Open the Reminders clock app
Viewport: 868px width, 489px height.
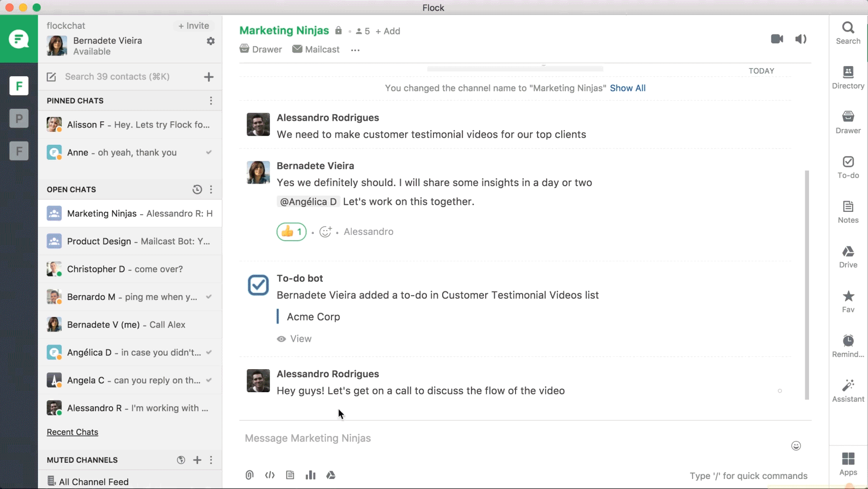(x=848, y=346)
